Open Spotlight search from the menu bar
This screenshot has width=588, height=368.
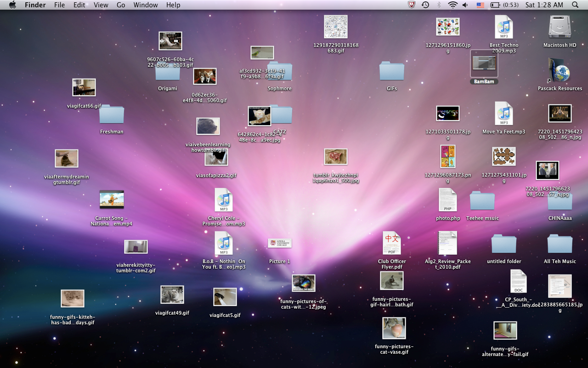point(576,5)
